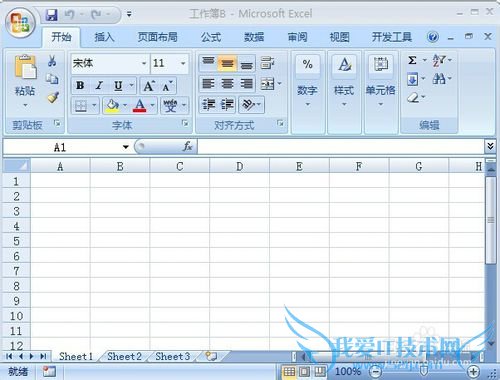Screen dimensions: 500x380
Task: Insert a new worksheet tab
Action: click(211, 356)
